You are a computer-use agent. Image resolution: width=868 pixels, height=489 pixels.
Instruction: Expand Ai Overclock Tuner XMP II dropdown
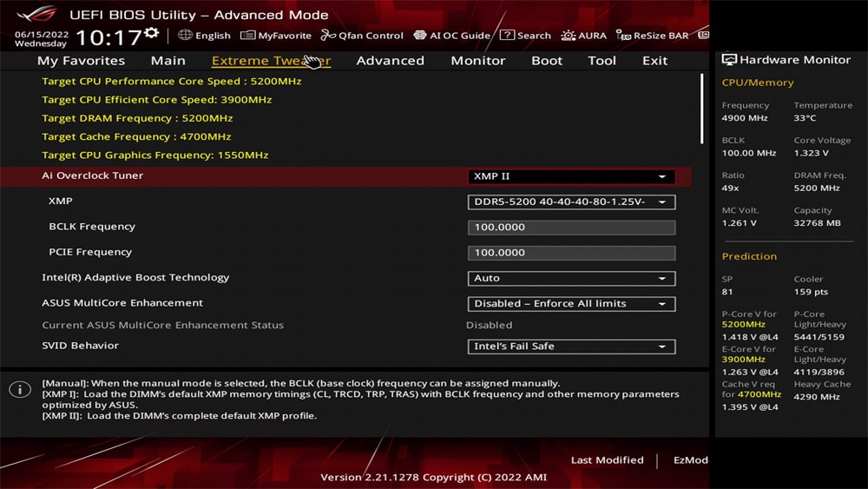point(571,176)
